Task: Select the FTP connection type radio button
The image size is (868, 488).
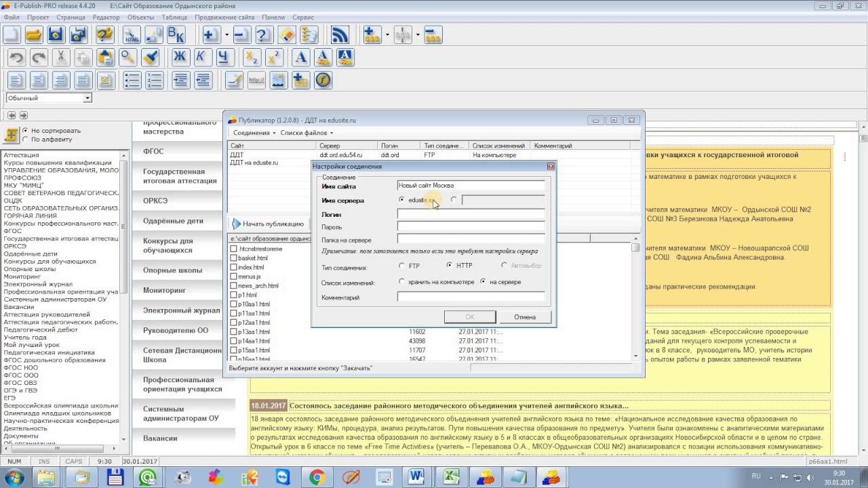Action: coord(402,266)
